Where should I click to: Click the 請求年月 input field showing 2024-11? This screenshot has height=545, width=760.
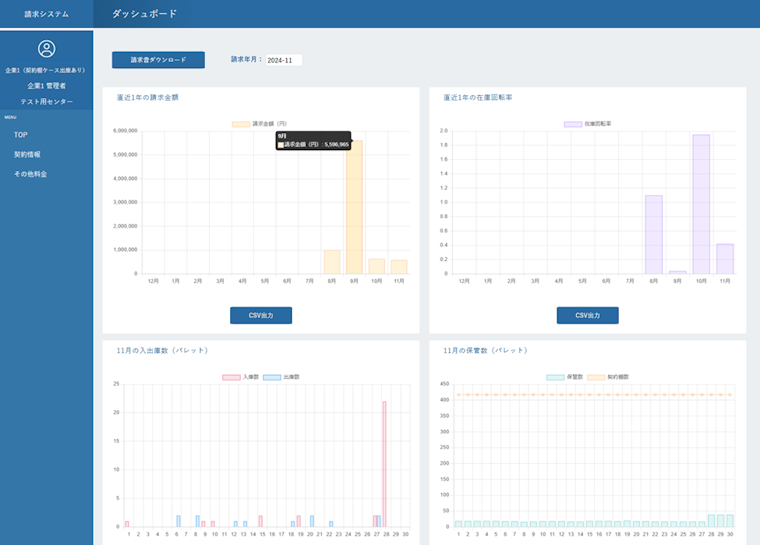click(x=283, y=60)
